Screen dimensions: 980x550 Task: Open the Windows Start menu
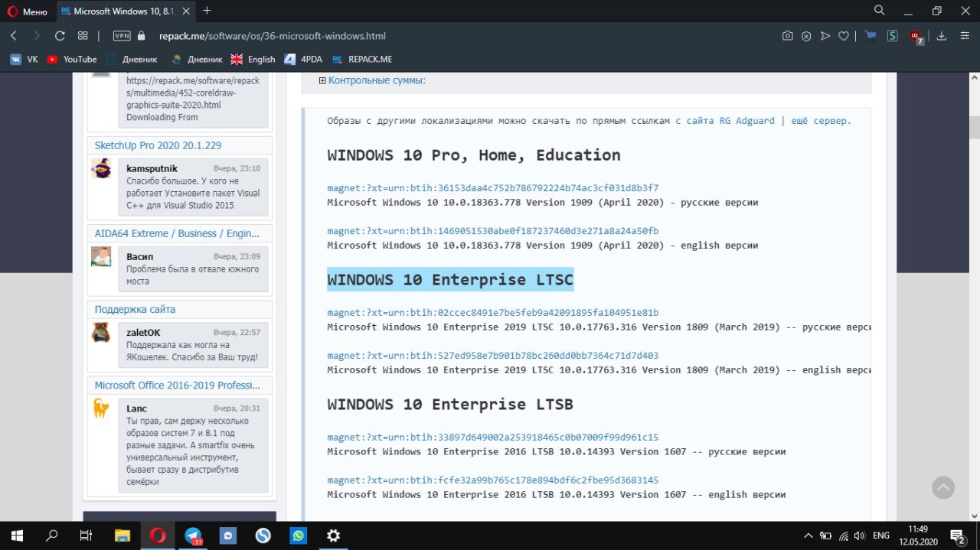15,535
